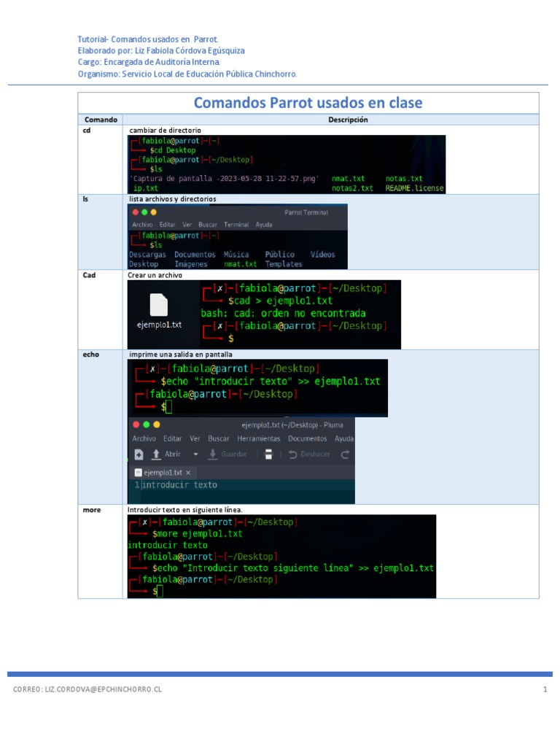Click the ejemplo1.txt file icon on desktop
Image resolution: width=560 pixels, height=747 pixels.
[159, 305]
